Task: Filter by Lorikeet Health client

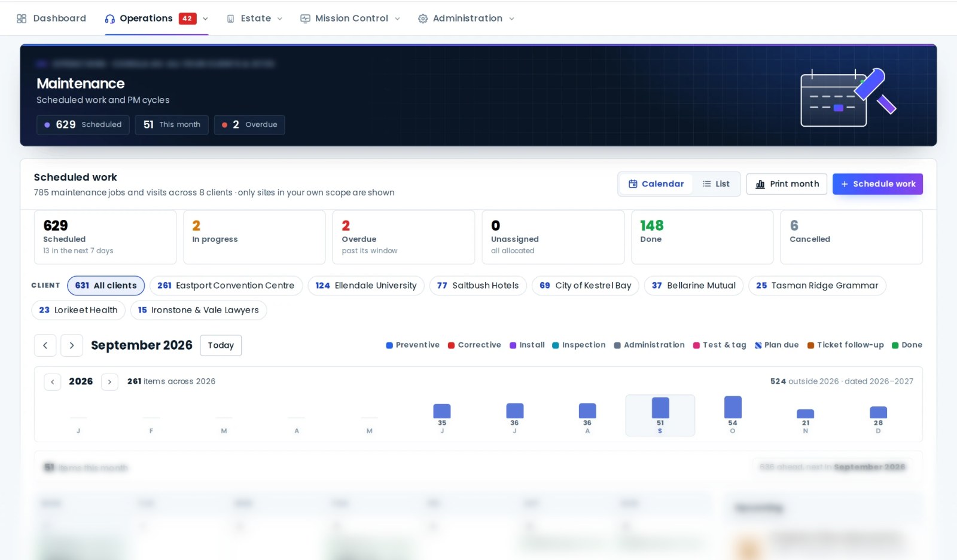Action: [78, 310]
